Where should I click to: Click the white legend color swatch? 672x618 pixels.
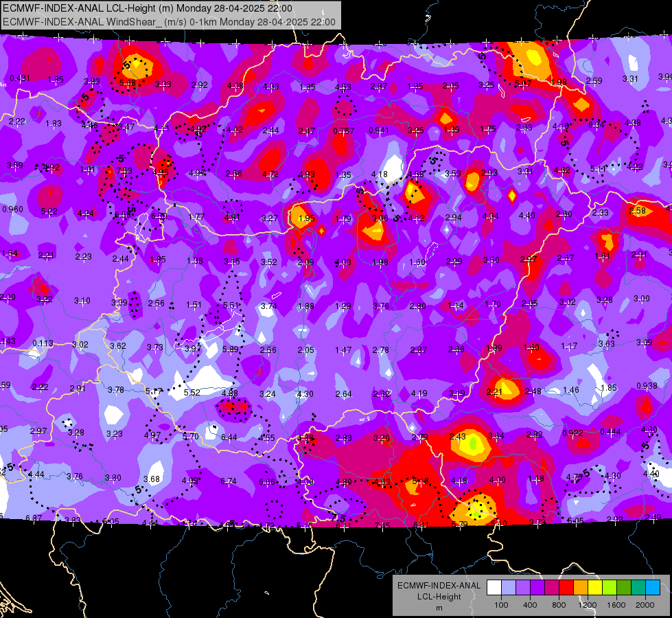coord(494,588)
